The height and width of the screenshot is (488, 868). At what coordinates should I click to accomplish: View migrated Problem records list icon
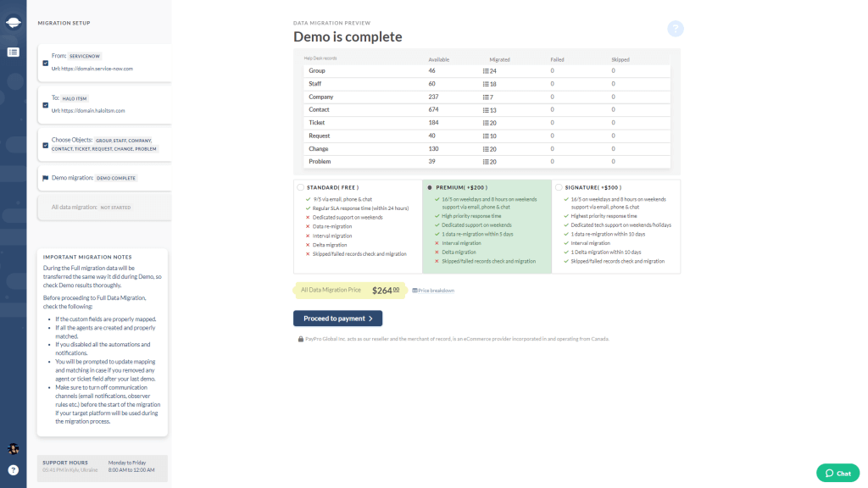click(486, 162)
